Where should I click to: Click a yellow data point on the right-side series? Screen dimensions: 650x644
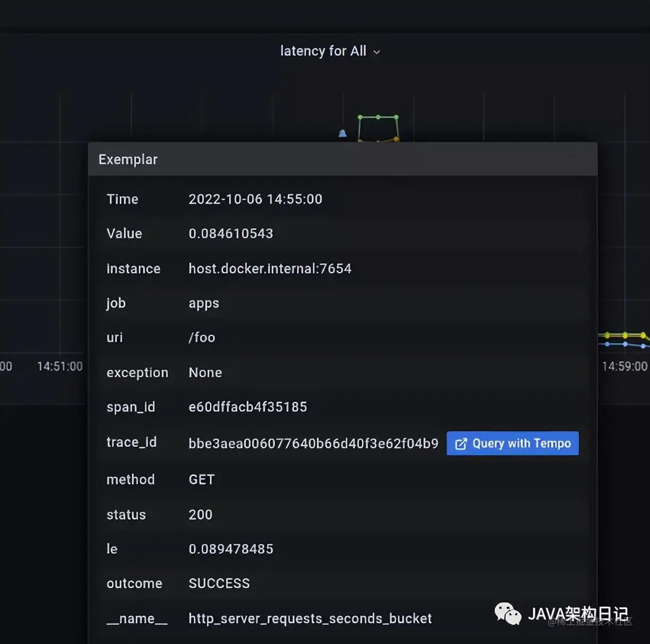625,335
